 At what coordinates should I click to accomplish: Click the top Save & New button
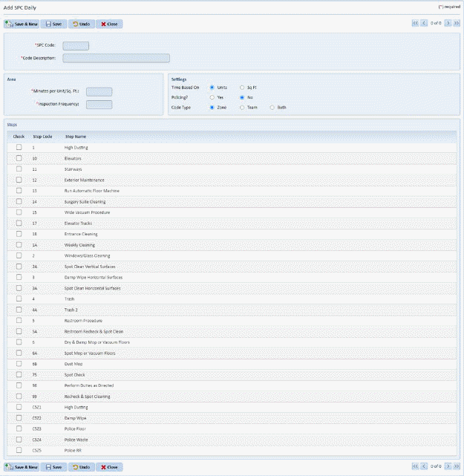[x=22, y=24]
